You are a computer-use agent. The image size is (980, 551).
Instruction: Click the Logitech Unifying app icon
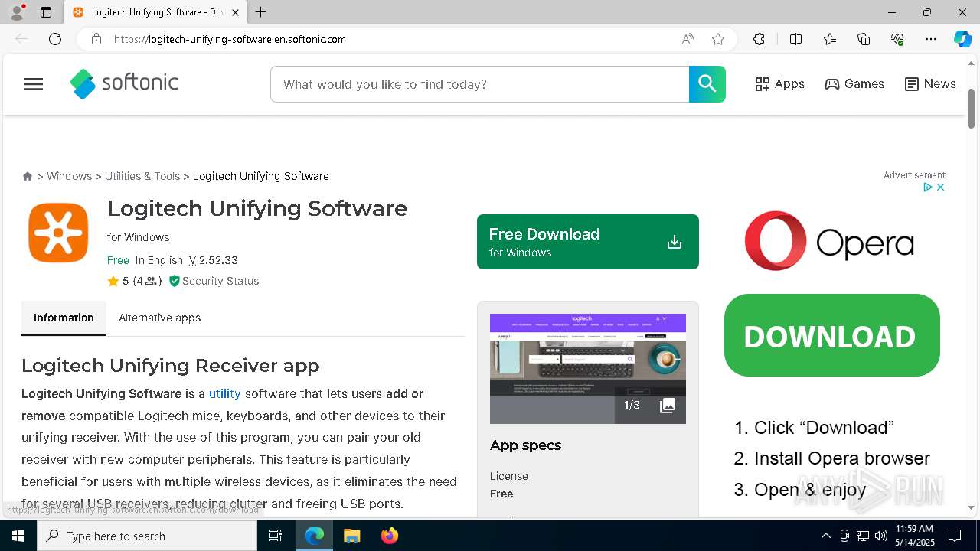click(x=58, y=233)
